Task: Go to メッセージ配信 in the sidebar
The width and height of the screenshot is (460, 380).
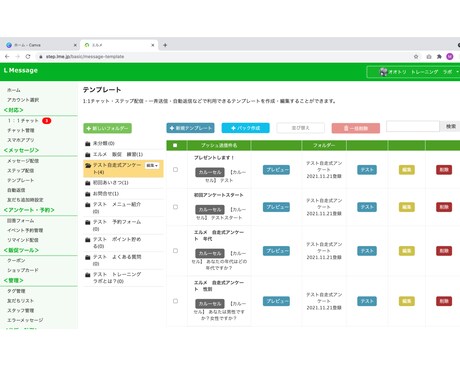Action: point(23,161)
